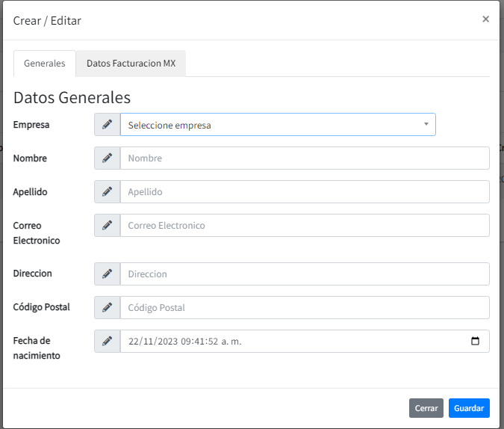The height and width of the screenshot is (429, 504).
Task: Click the pencil icon beside Empresa
Action: coord(108,125)
